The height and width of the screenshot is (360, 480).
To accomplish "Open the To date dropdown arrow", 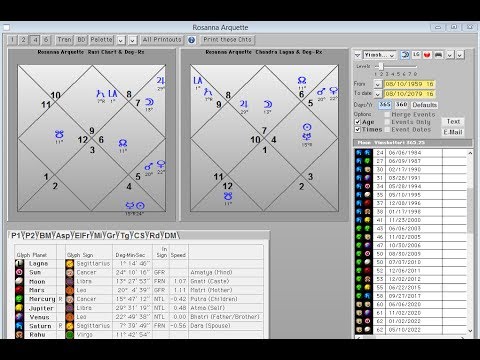I will click(377, 94).
